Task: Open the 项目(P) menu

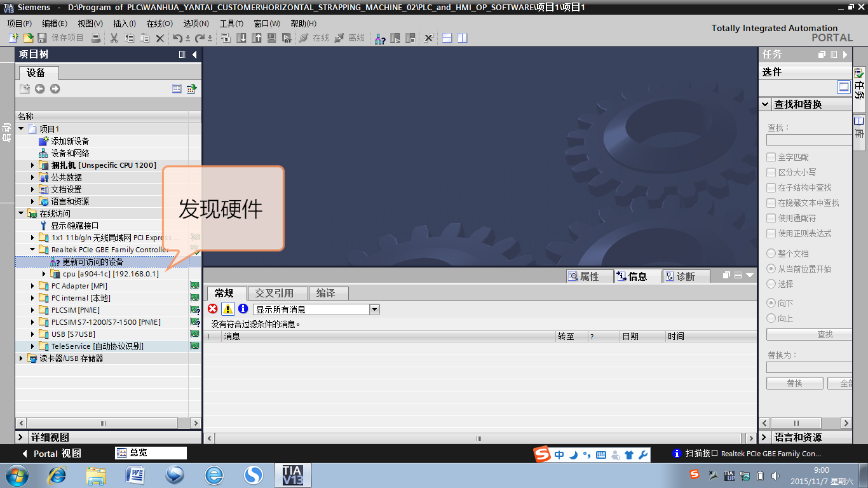Action: point(19,24)
